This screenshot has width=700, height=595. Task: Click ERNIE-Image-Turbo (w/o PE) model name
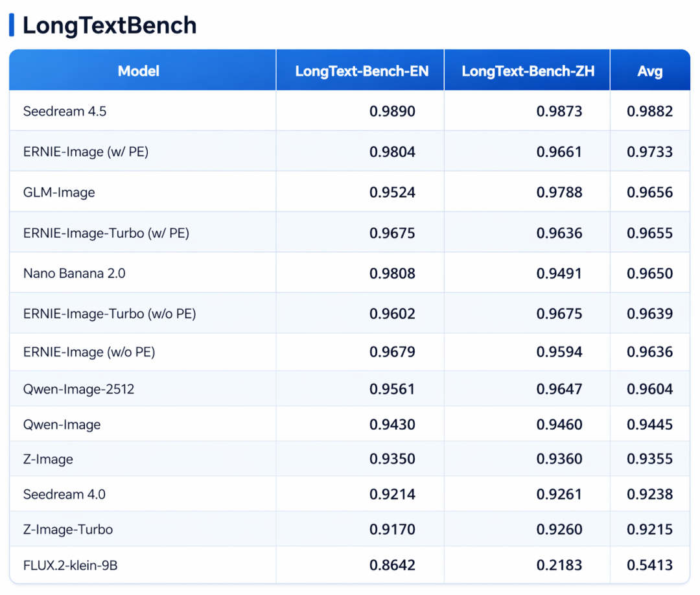pyautogui.click(x=110, y=314)
